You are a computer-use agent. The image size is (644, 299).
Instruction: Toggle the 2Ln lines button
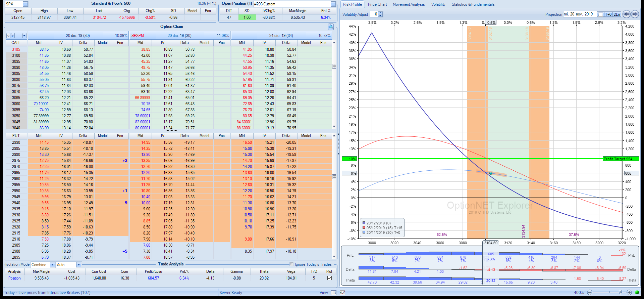point(617,14)
